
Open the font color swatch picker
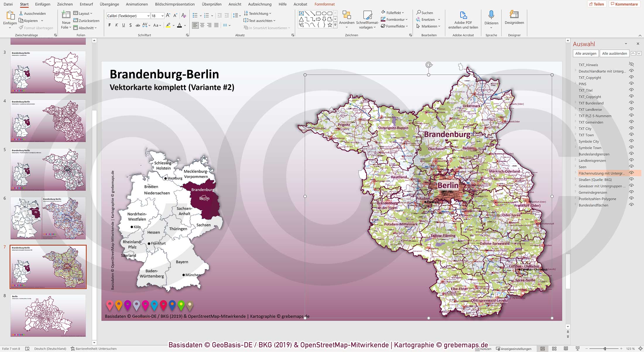[184, 25]
